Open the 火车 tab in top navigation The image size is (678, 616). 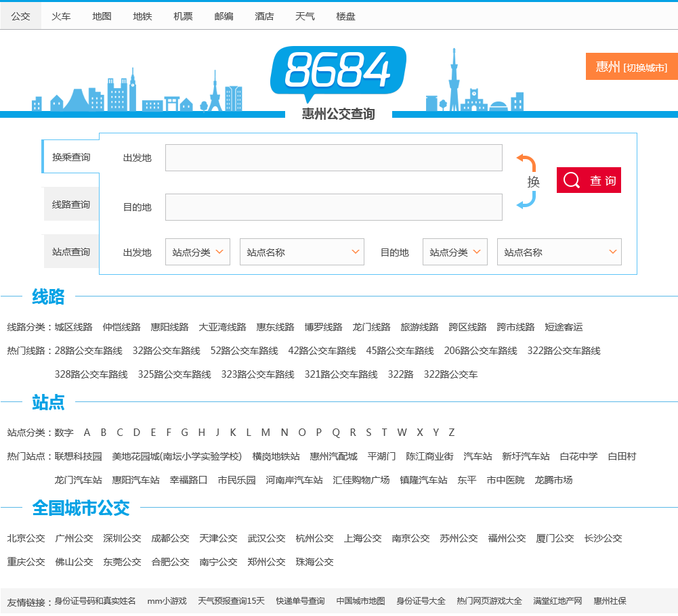[x=61, y=16]
